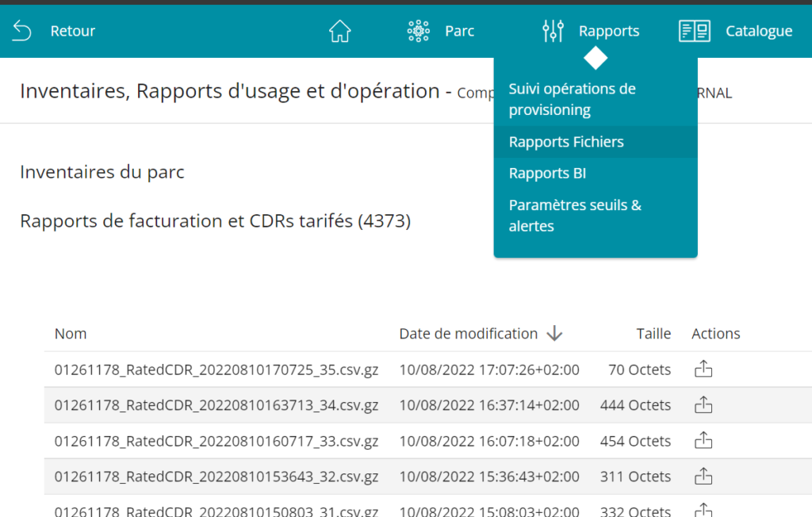The width and height of the screenshot is (812, 517).
Task: Choose Rapports BI in the dropdown menu
Action: pyautogui.click(x=547, y=174)
